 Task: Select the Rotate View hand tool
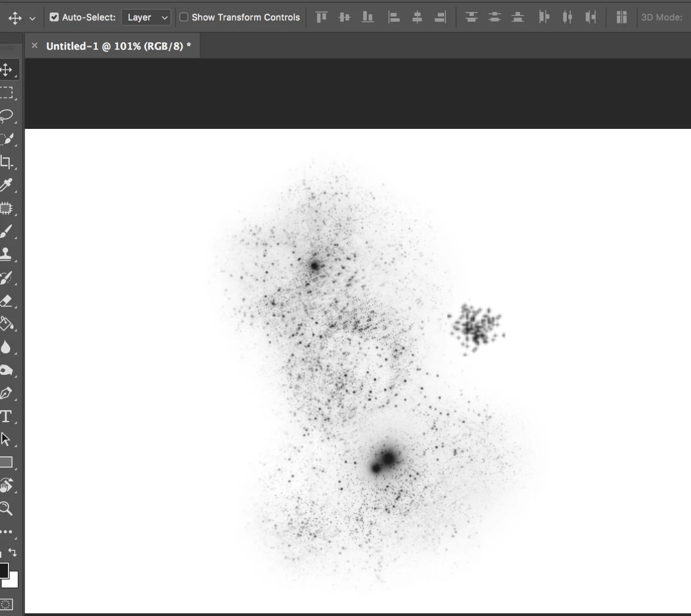[6, 485]
